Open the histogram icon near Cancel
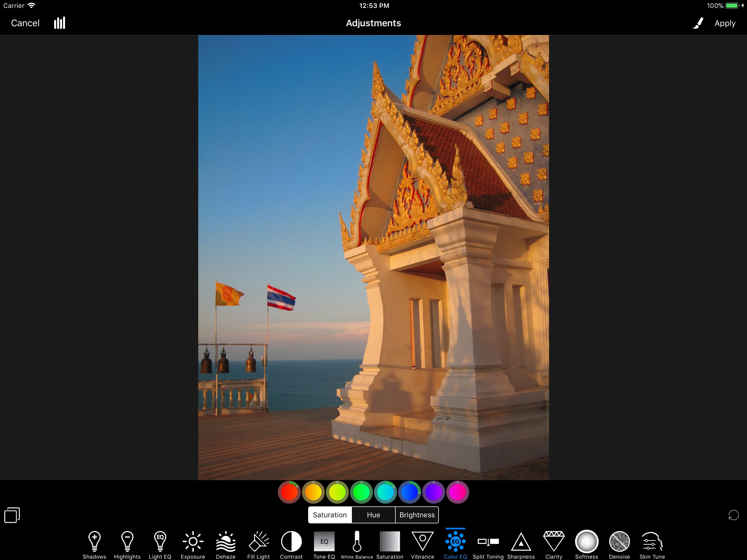 59,23
